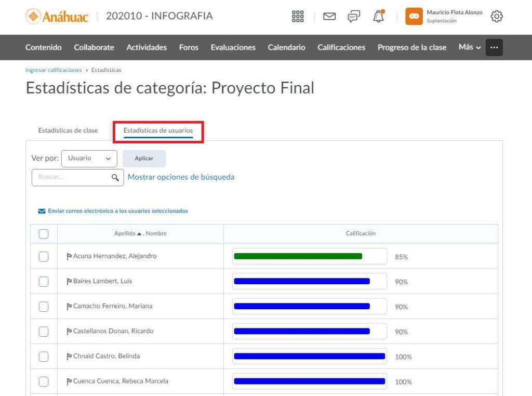Click Acuna Hernandez's green 85% grade bar
The height and width of the screenshot is (396, 532).
click(298, 256)
